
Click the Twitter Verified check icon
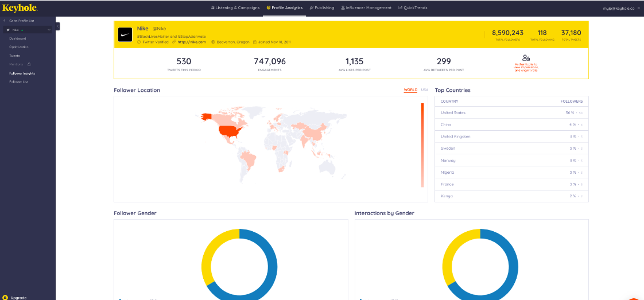pyautogui.click(x=139, y=42)
